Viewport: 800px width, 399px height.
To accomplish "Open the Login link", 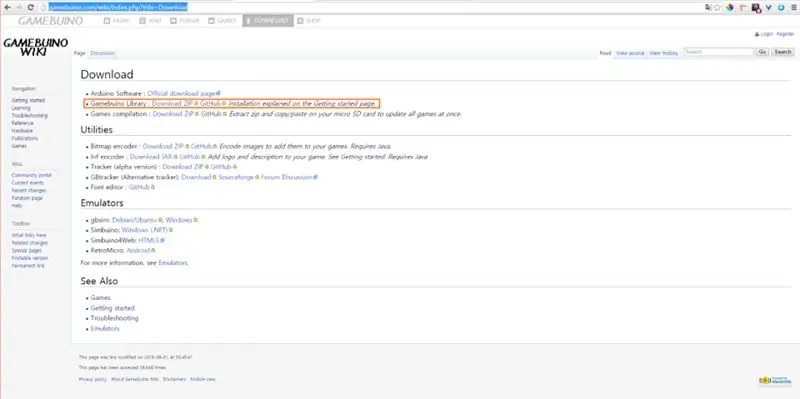I will [x=767, y=34].
